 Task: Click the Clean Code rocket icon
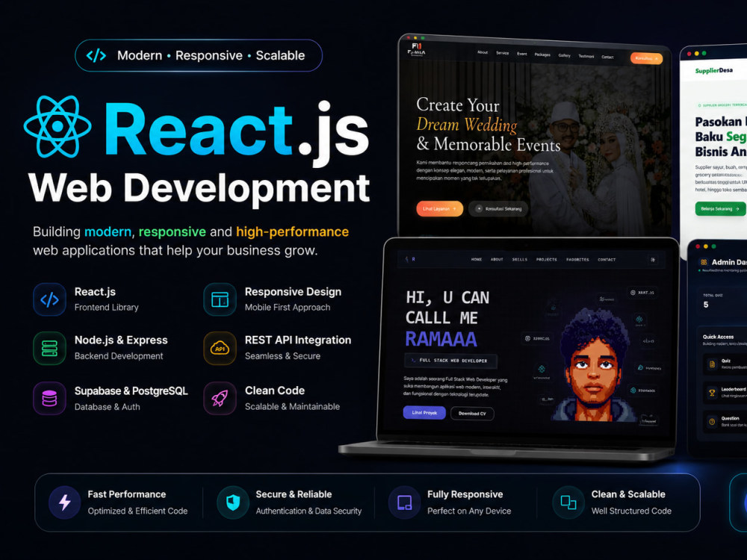point(220,398)
